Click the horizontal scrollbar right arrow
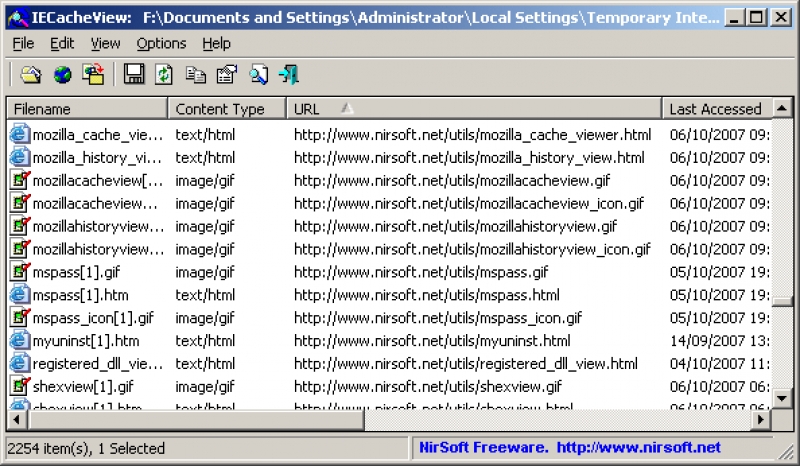Screen dimensions: 800x466 761,420
